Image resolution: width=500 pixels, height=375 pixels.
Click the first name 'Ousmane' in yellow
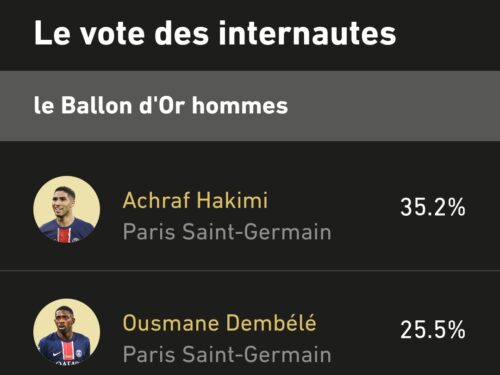(171, 323)
